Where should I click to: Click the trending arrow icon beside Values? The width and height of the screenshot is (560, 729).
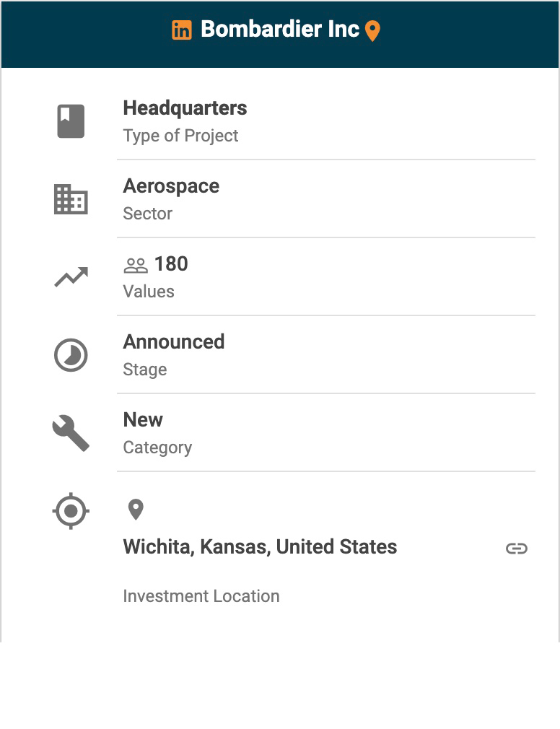71,277
